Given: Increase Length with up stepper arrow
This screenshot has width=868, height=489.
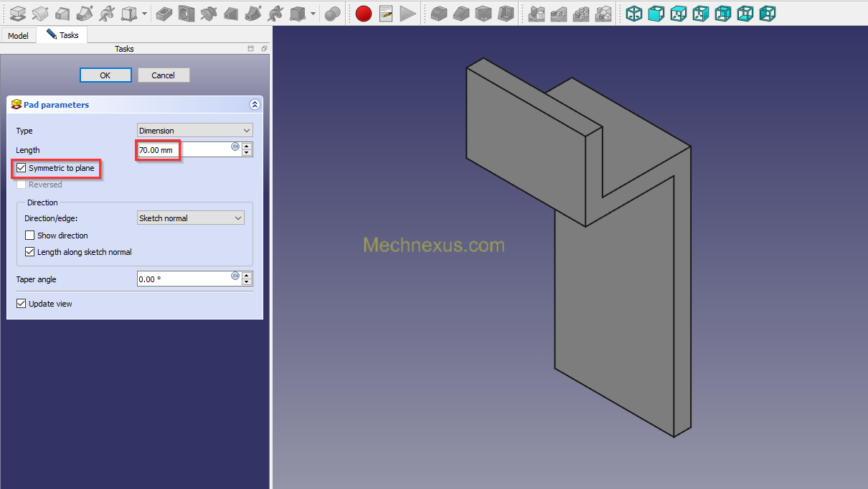Looking at the screenshot, I should [x=247, y=146].
